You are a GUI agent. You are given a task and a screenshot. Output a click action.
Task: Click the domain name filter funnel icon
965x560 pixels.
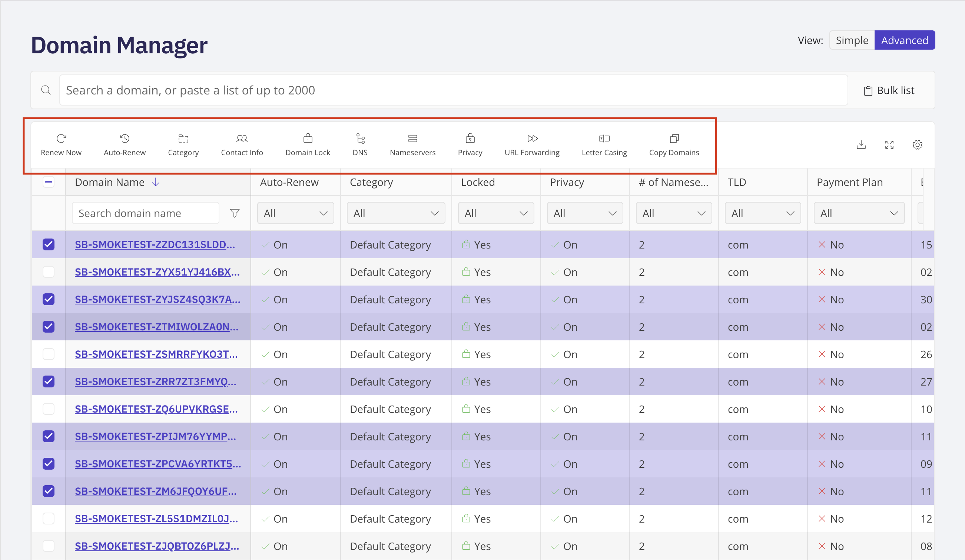[x=235, y=213]
